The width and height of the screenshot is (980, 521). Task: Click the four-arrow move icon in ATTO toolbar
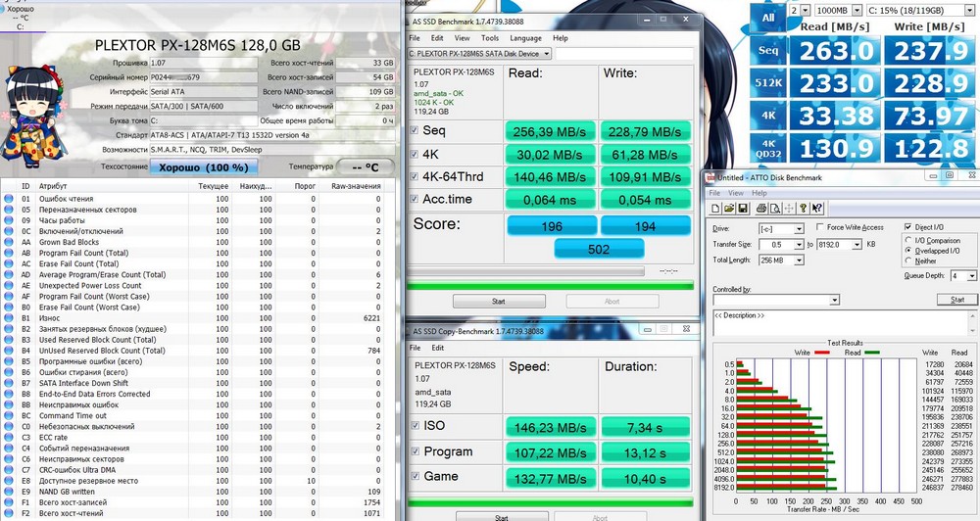click(x=789, y=208)
